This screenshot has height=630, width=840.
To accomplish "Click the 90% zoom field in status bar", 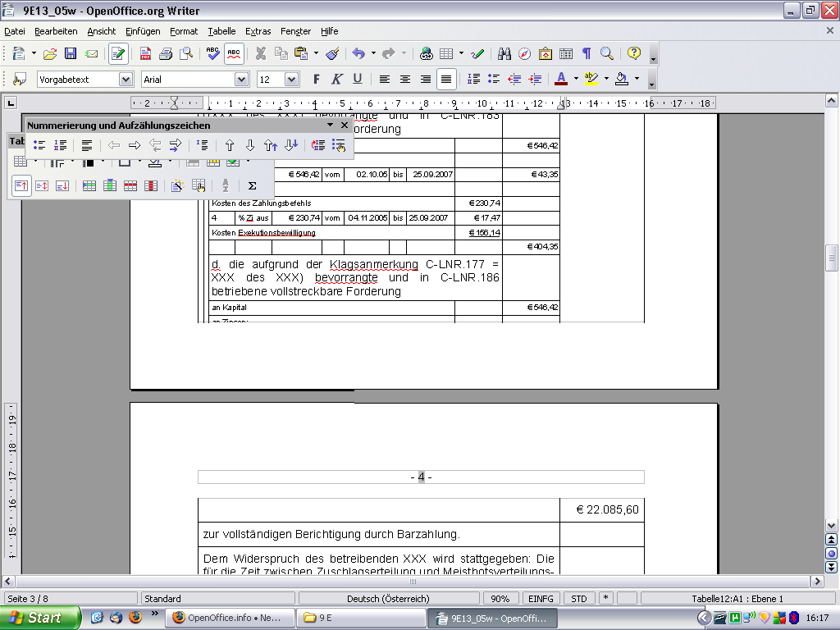I will coord(500,598).
